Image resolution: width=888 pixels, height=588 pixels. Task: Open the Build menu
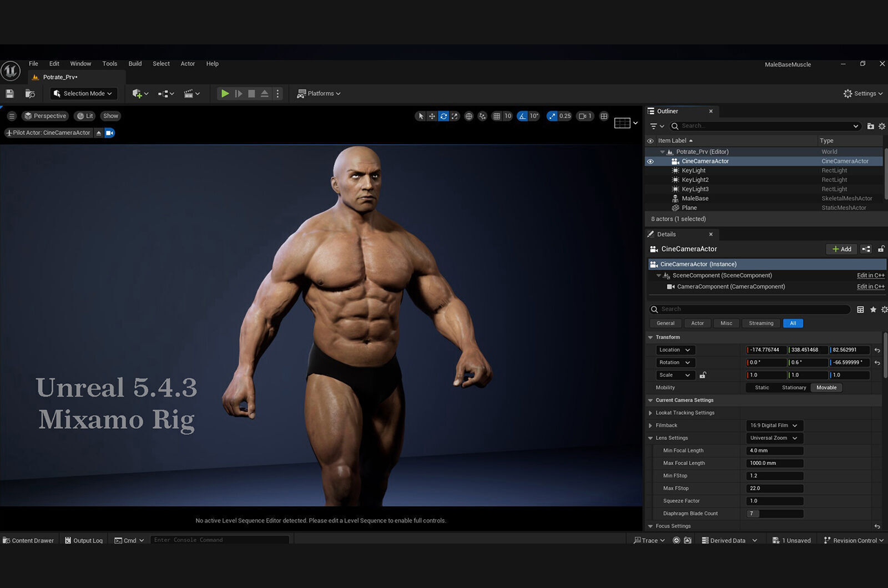(x=135, y=64)
